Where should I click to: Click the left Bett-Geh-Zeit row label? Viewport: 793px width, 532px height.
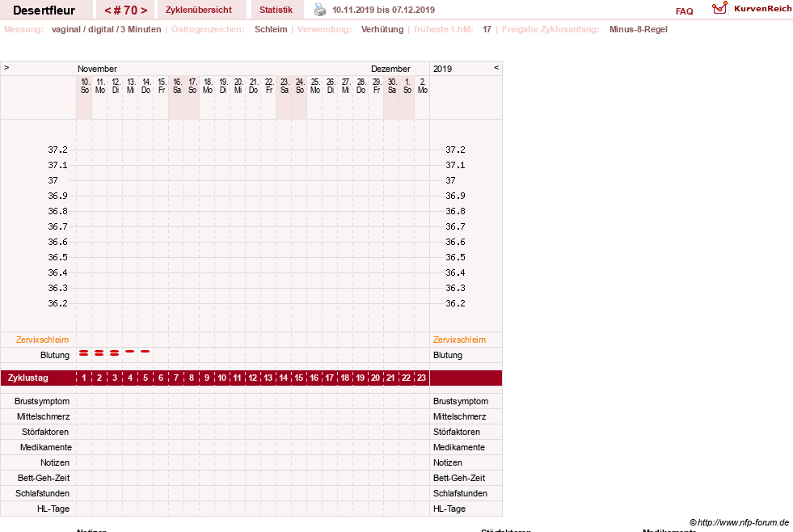44,478
